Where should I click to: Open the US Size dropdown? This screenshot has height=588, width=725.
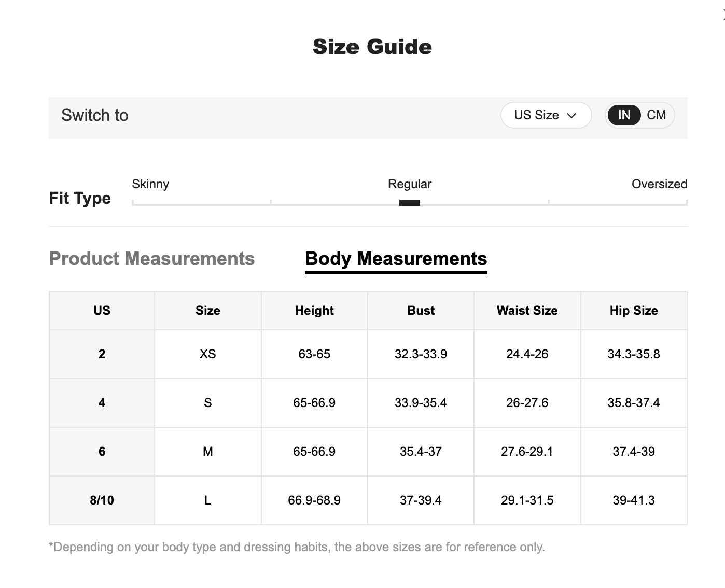point(545,115)
